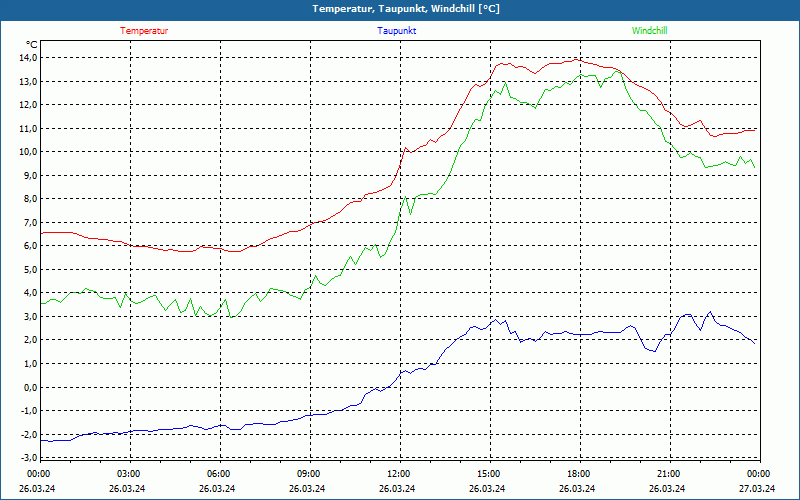Click the date label under 12:00
800x500 pixels.
[x=397, y=488]
